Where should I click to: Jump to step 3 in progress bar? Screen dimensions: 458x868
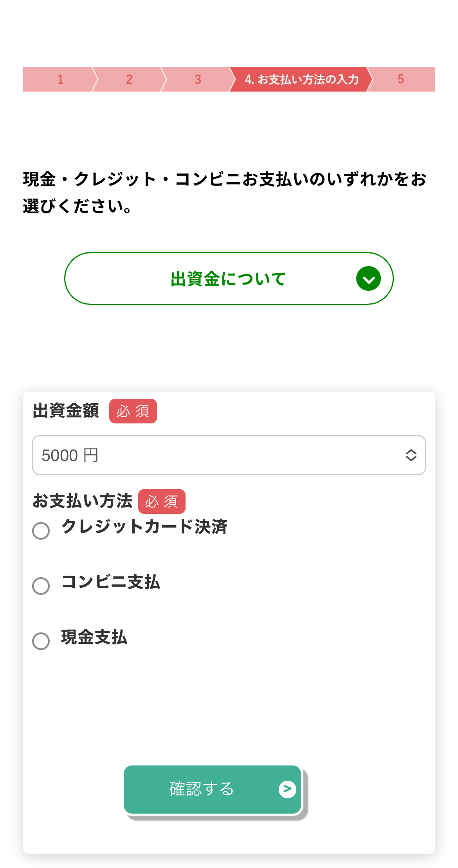(x=198, y=79)
